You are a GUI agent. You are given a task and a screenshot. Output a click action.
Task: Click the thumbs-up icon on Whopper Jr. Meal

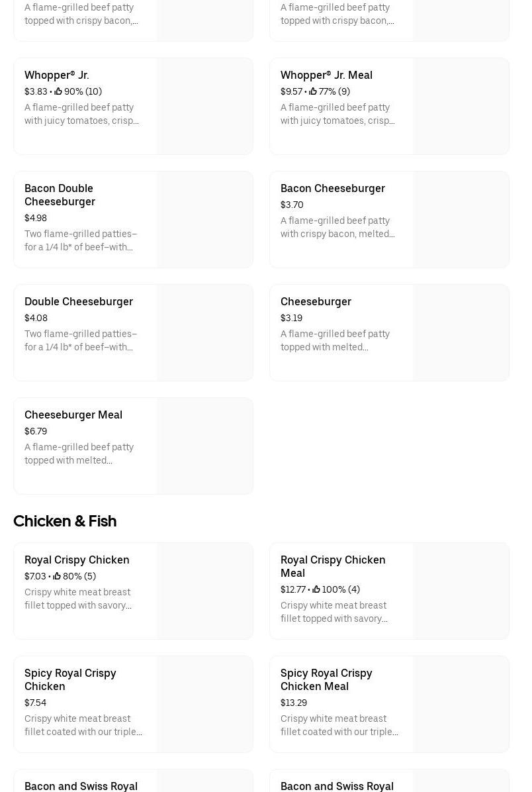[313, 91]
